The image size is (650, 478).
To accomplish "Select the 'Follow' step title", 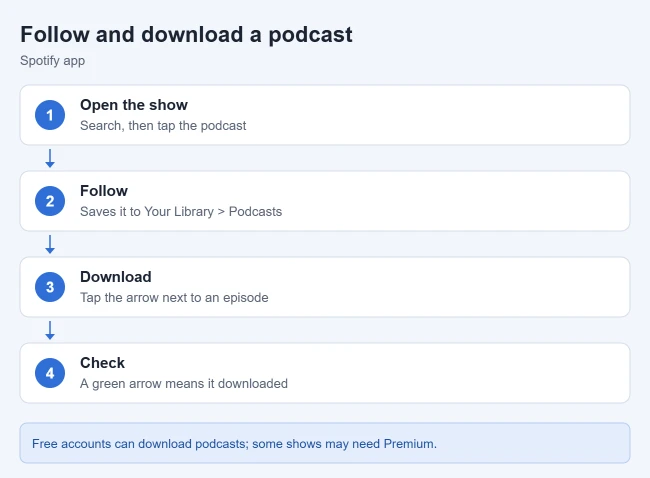I will (104, 191).
